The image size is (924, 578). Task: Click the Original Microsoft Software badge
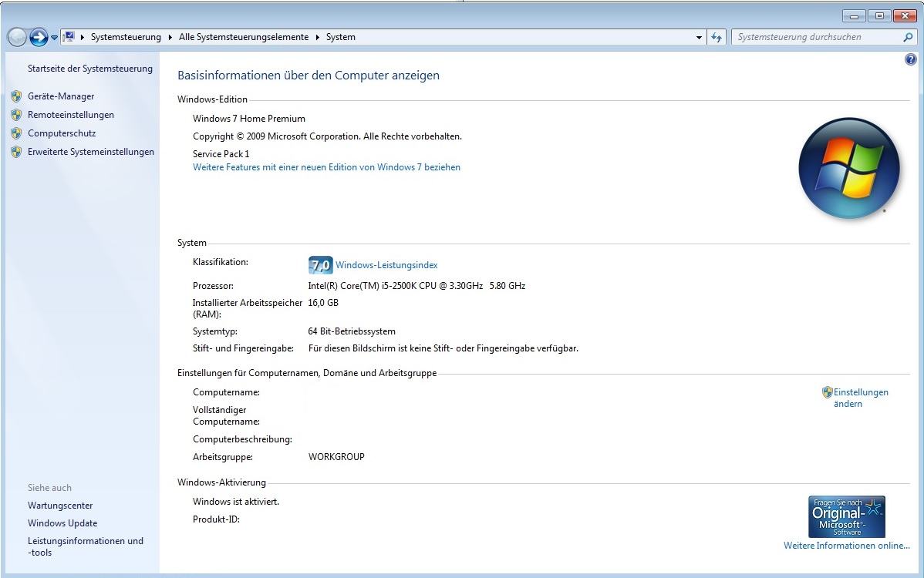point(846,516)
